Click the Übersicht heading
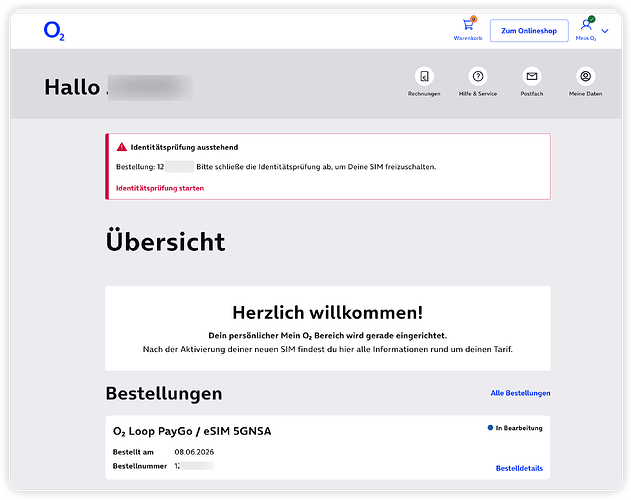This screenshot has height=500, width=631. 165,240
